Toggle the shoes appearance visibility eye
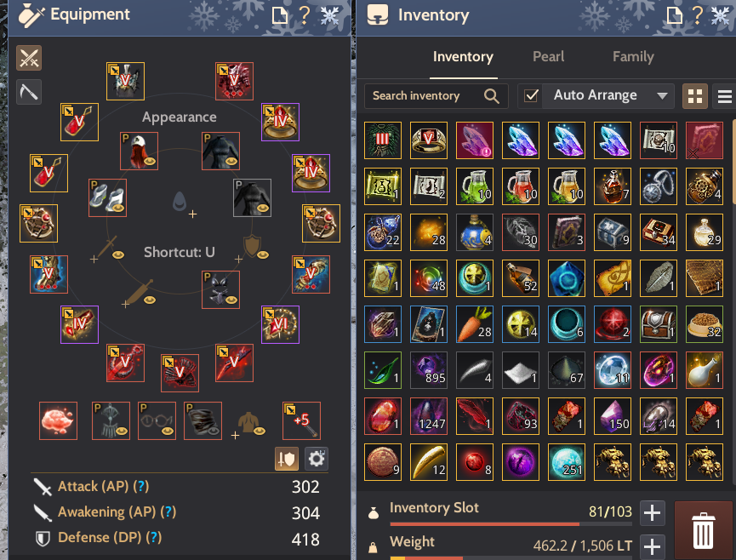The width and height of the screenshot is (736, 560). click(117, 208)
